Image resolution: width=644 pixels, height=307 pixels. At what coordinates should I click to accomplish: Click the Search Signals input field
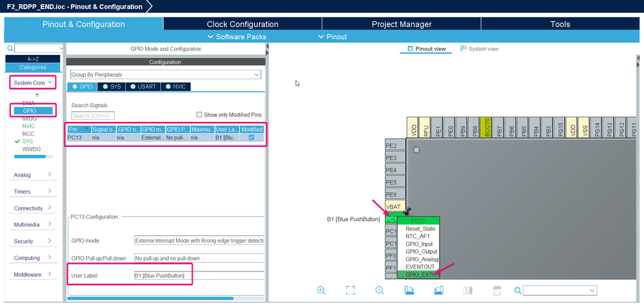[93, 116]
